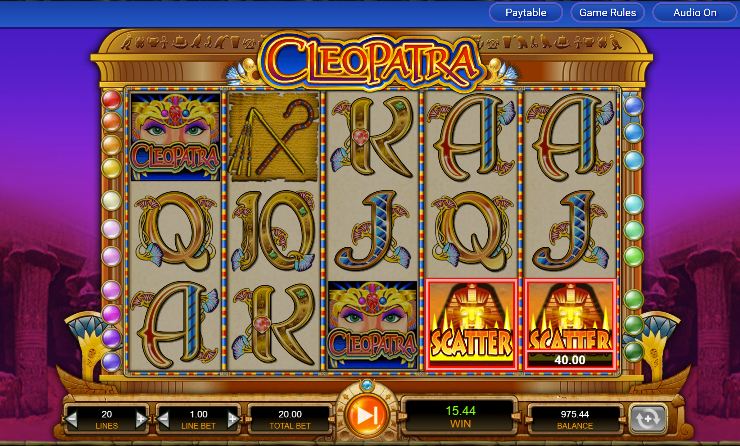Screen dimensions: 740x446
Task: Click the Total Bet display
Action: coord(290,419)
